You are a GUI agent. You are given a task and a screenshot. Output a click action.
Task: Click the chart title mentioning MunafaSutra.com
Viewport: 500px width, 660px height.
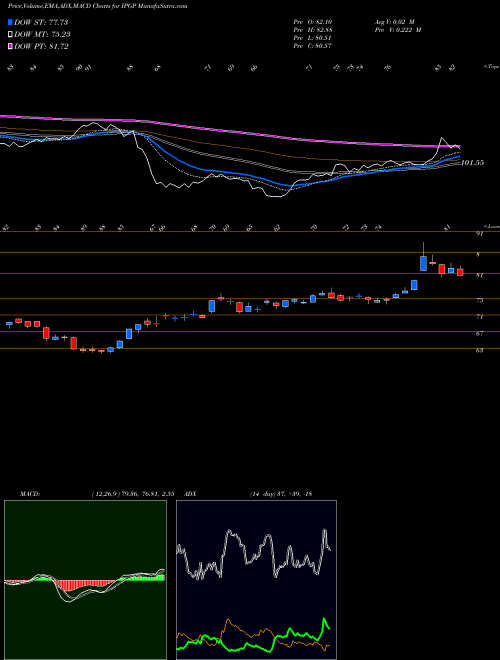(98, 7)
